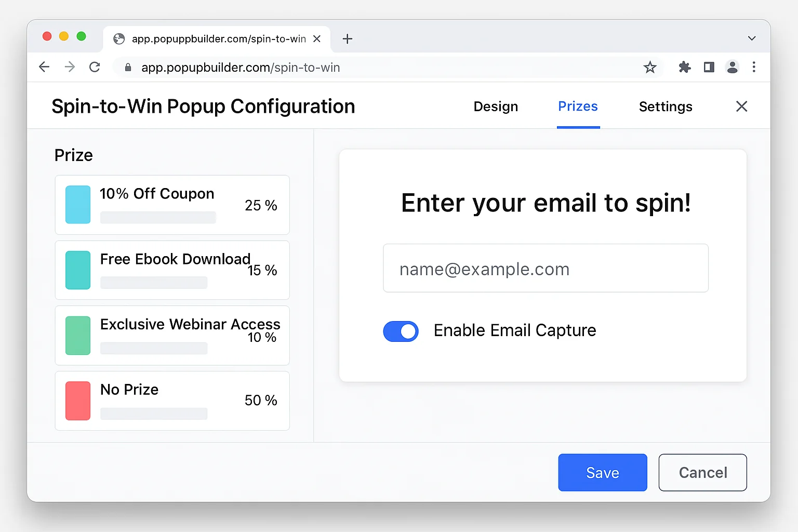Click the back navigation arrow
This screenshot has height=532, width=798.
point(44,67)
